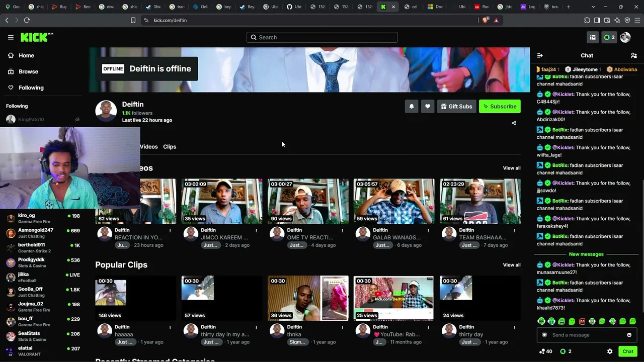
Task: Click the Subscribe button
Action: [x=500, y=106]
